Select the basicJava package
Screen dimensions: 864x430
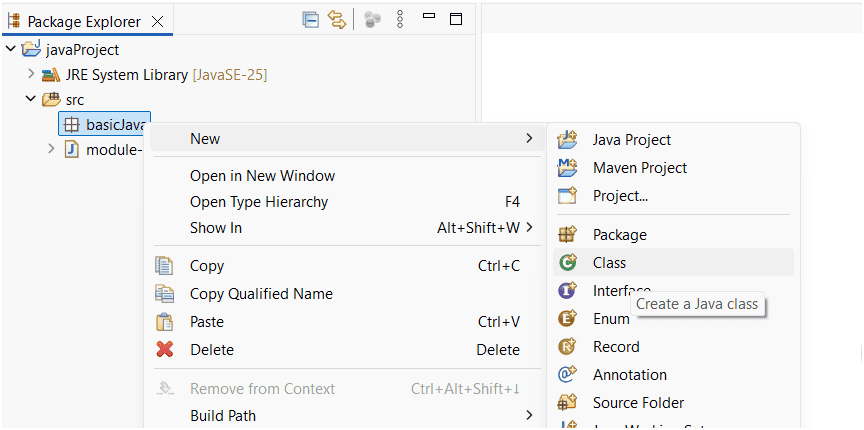(x=105, y=125)
